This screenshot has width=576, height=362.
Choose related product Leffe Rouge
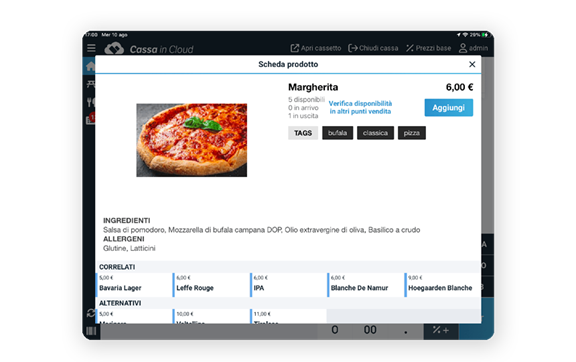click(211, 284)
